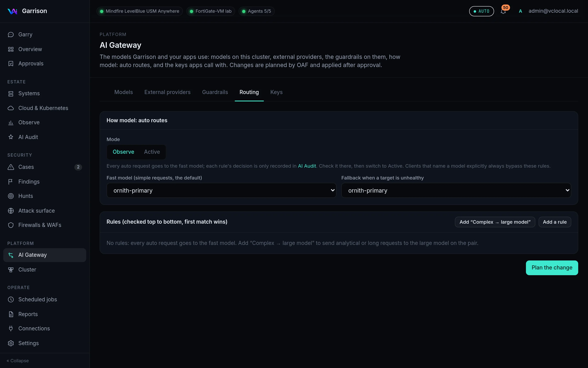Image resolution: width=588 pixels, height=368 pixels.
Task: Select AI Gateway in the sidebar
Action: (45, 255)
